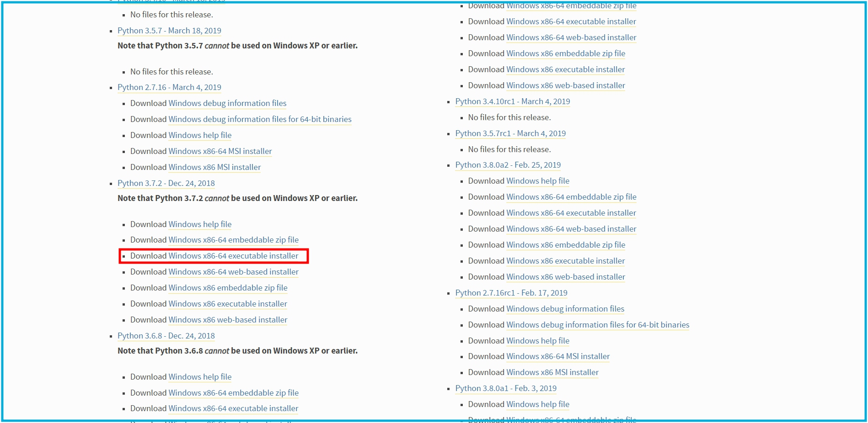
Task: Download x86-64 embeddable zip file for Python 3.7.2
Action: coord(233,240)
